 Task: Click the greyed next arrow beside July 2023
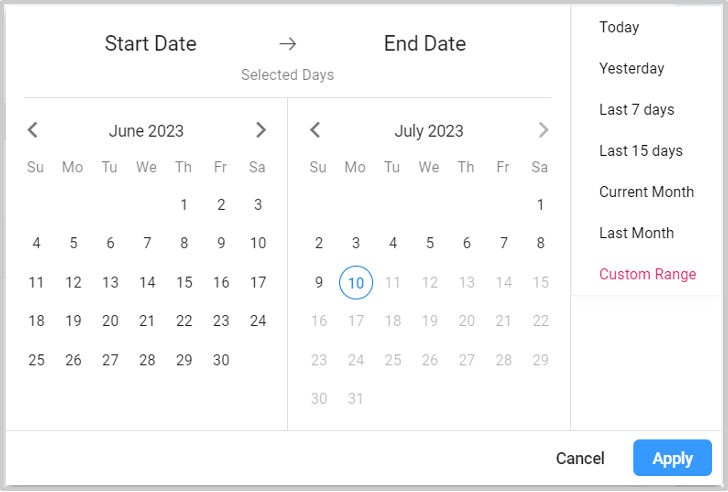click(543, 130)
